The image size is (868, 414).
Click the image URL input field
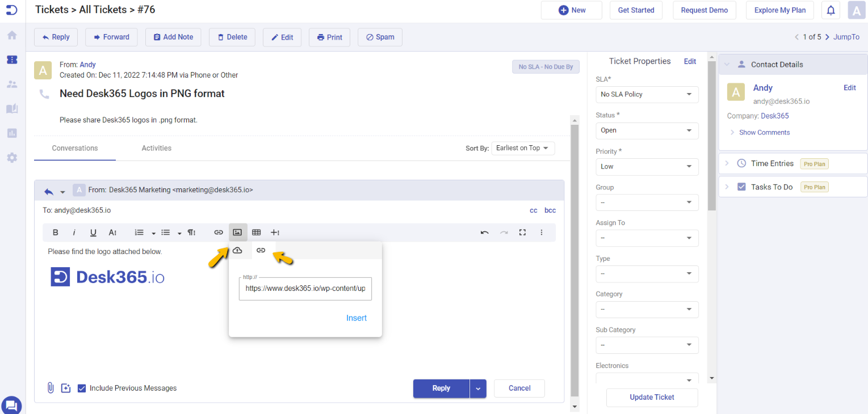(305, 289)
